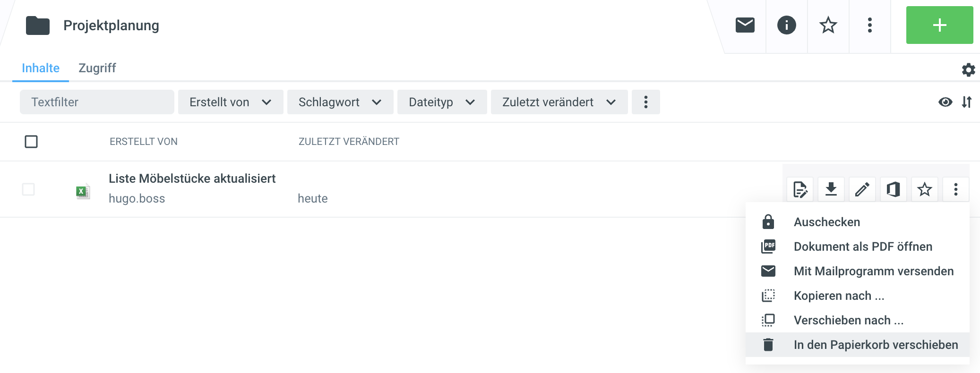The image size is (980, 373).
Task: Choose Dokument als PDF öffnen
Action: tap(862, 246)
